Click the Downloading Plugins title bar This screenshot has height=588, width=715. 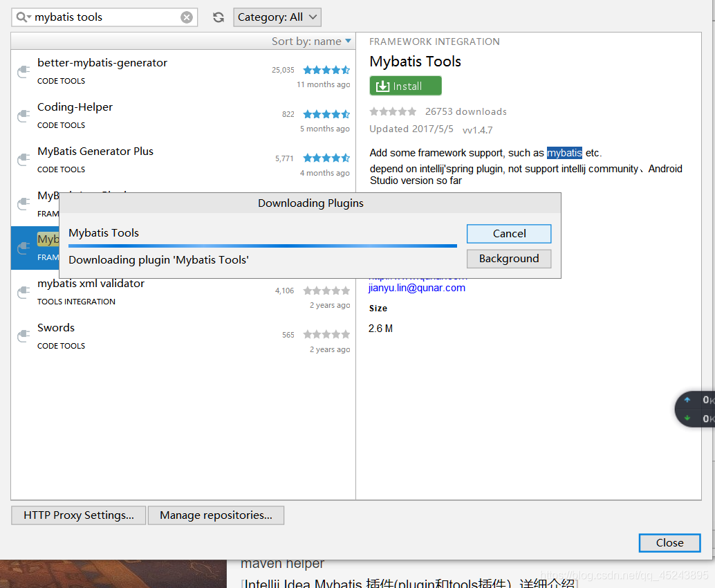[310, 203]
